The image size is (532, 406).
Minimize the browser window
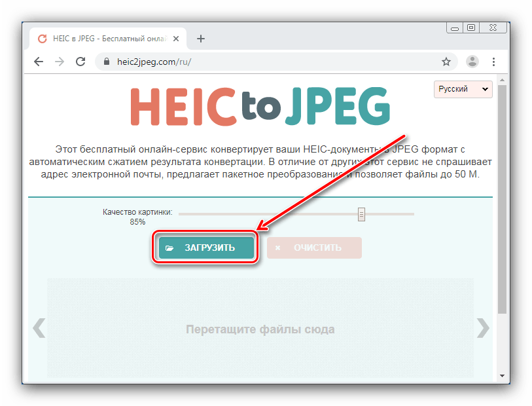[455, 28]
